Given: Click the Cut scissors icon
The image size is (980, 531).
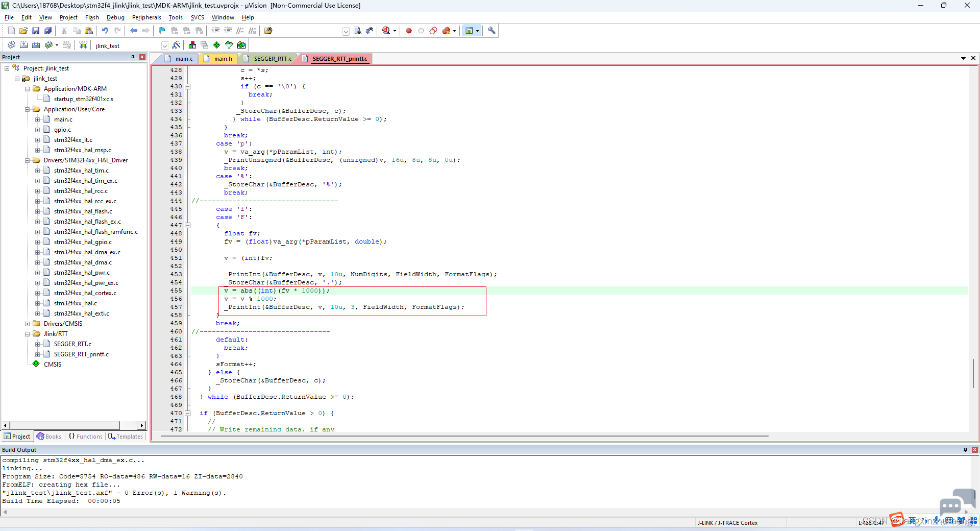Looking at the screenshot, I should click(64, 31).
